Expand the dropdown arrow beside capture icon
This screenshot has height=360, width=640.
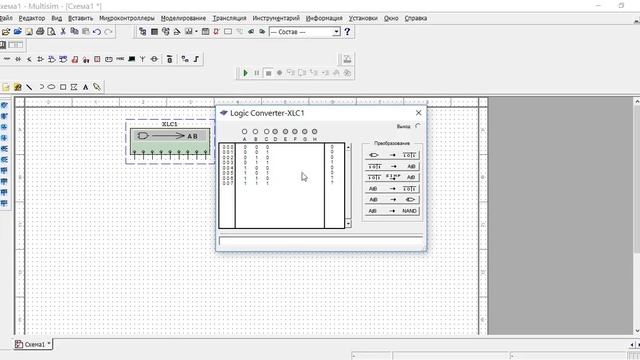(196, 32)
